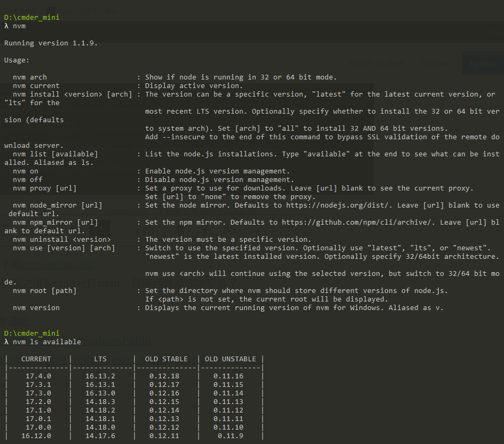Click version 16.12.0 in CURRENT column

(x=36, y=436)
